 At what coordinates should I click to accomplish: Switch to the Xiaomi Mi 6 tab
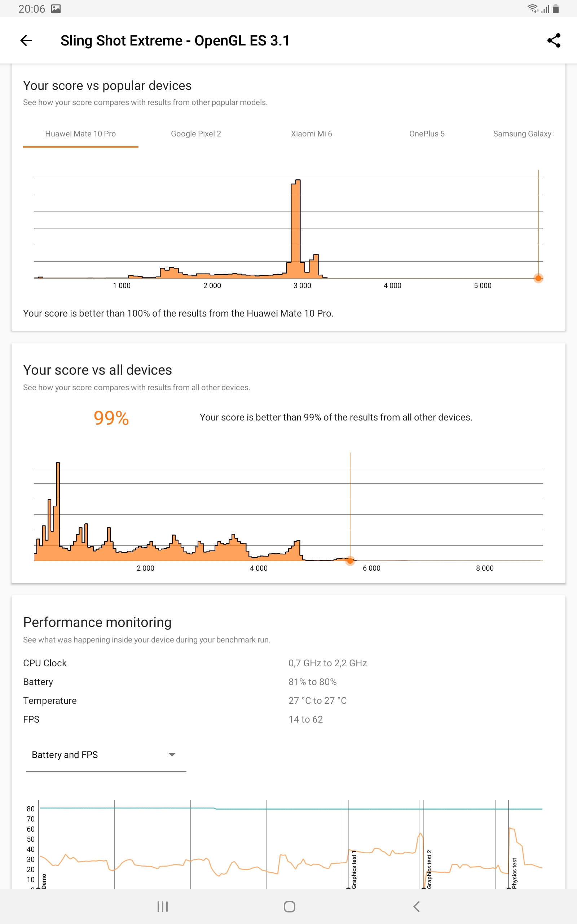(x=311, y=134)
